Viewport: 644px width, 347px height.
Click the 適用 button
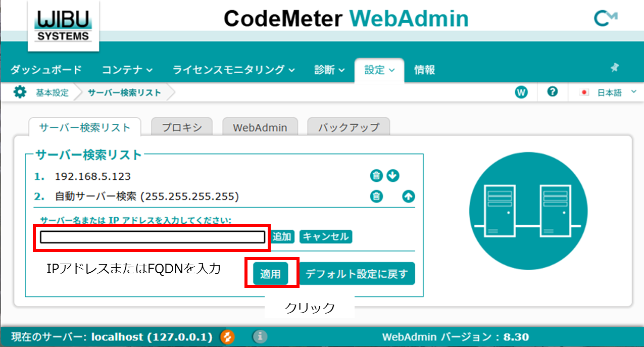(270, 274)
